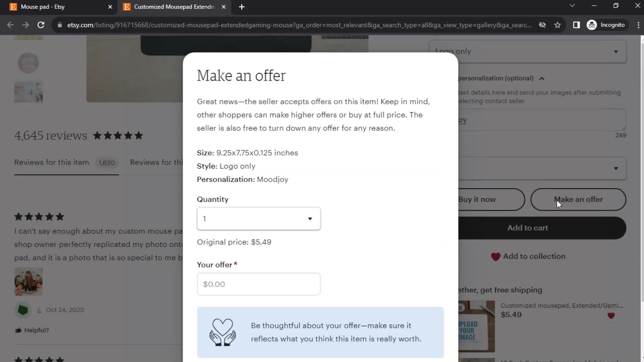644x362 pixels.
Task: Click the Make an offer button
Action: point(579,199)
